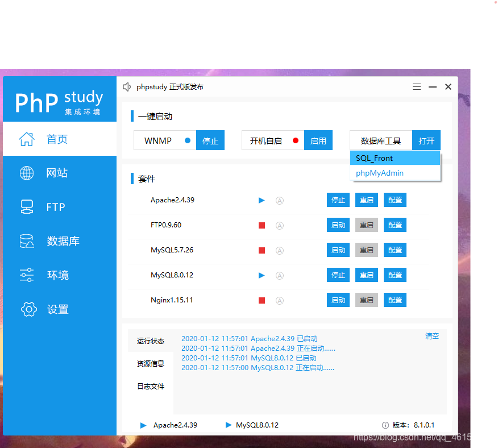Click the 'FTP0.9.60' suite name
The height and width of the screenshot is (448, 498).
(166, 225)
